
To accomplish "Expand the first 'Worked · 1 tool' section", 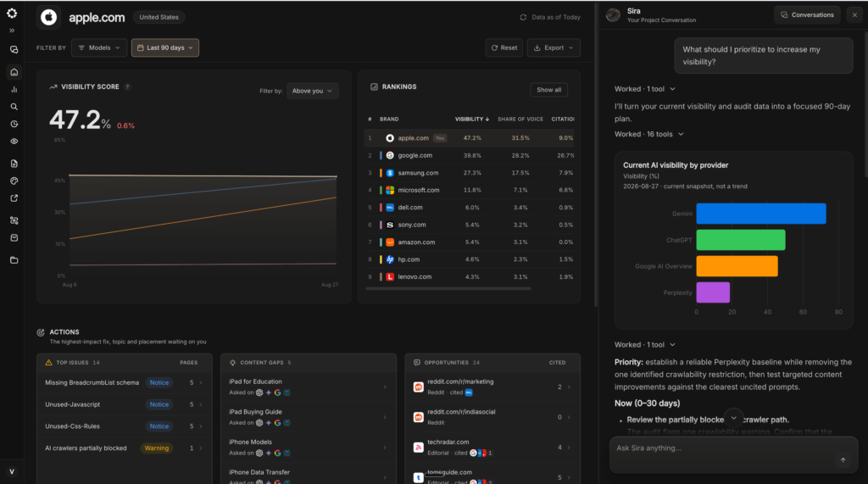I will [645, 89].
